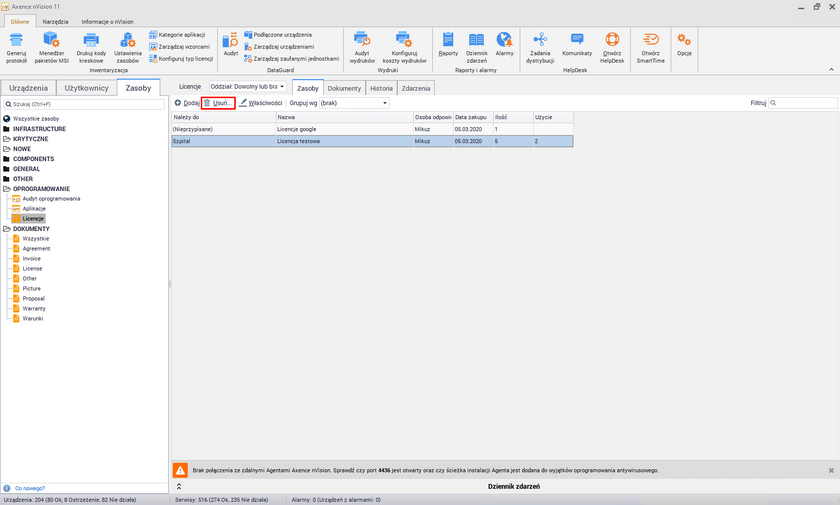Expand the Dziennik zdarzeń panel
Screen dimensions: 840x505
pyautogui.click(x=179, y=485)
